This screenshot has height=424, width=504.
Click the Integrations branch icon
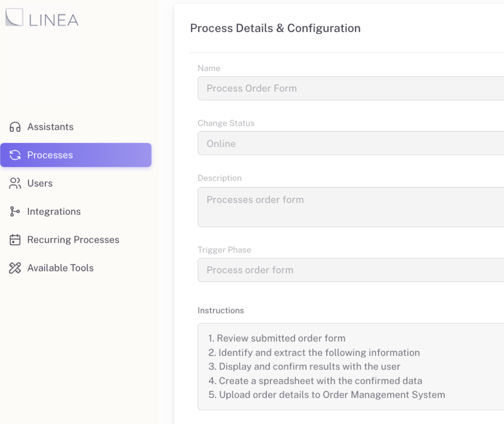tap(15, 211)
